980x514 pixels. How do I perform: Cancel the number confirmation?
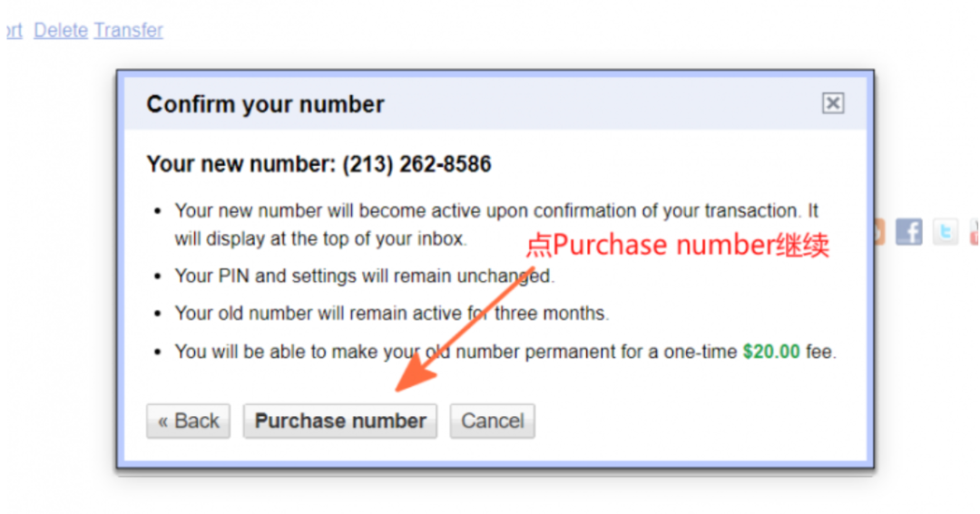pos(492,421)
